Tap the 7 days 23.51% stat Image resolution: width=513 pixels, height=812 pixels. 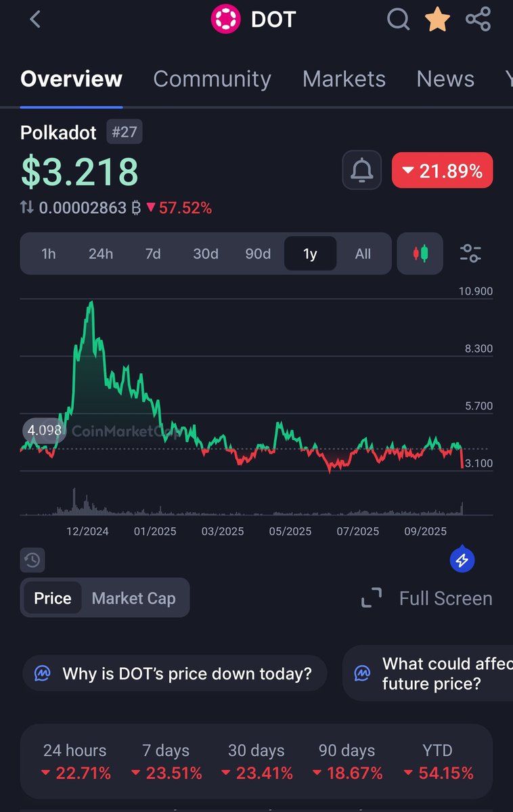point(166,762)
